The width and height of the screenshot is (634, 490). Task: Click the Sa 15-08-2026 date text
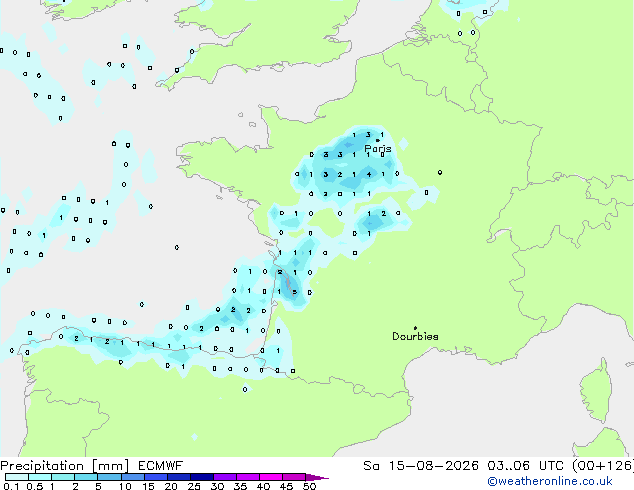tap(421, 466)
